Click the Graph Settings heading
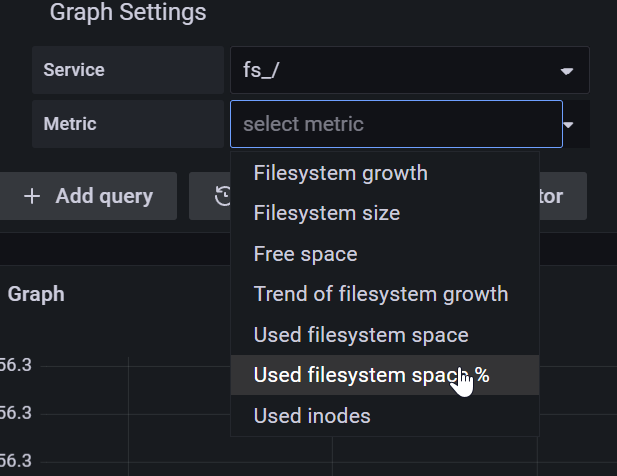The image size is (617, 476). [x=128, y=12]
